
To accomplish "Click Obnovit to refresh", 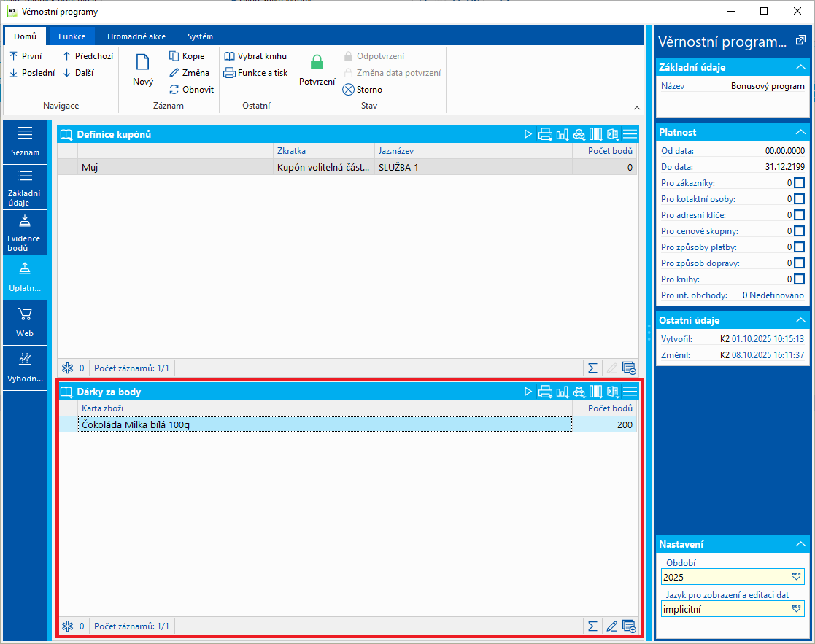I will click(191, 89).
